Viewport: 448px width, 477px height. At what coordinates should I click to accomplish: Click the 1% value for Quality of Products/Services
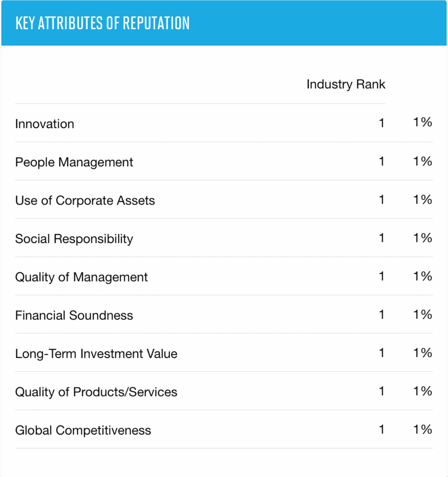[x=423, y=391]
